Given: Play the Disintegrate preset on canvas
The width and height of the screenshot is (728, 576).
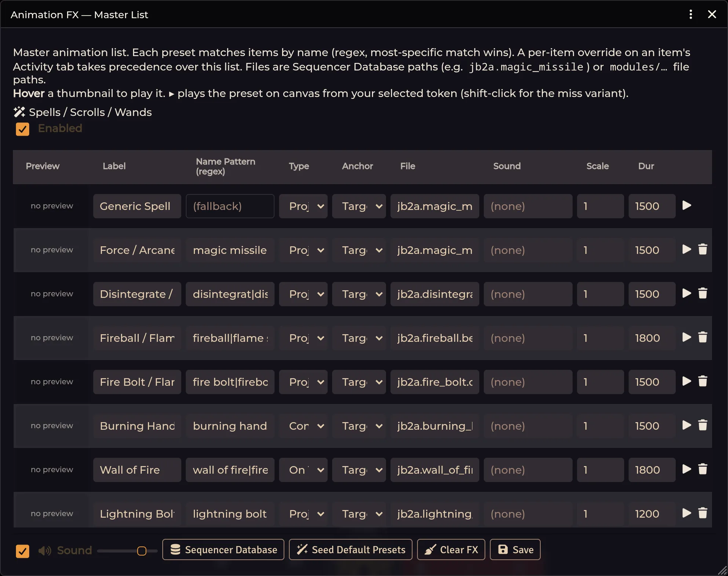Looking at the screenshot, I should (x=687, y=294).
